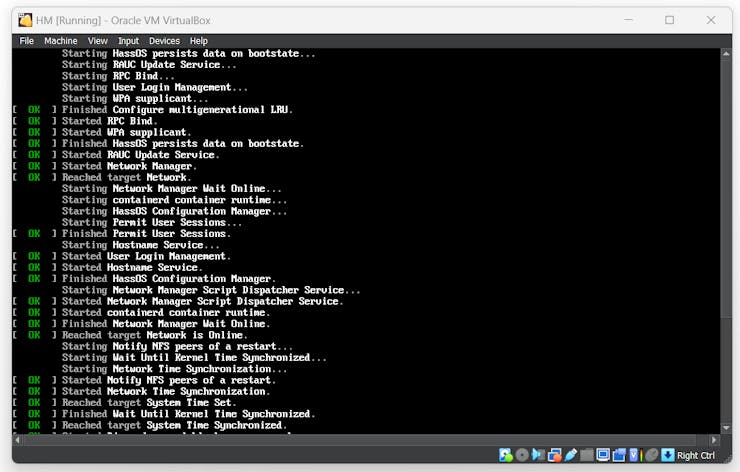The width and height of the screenshot is (740, 472).
Task: Click the horizontal scrollbar track
Action: (x=366, y=440)
